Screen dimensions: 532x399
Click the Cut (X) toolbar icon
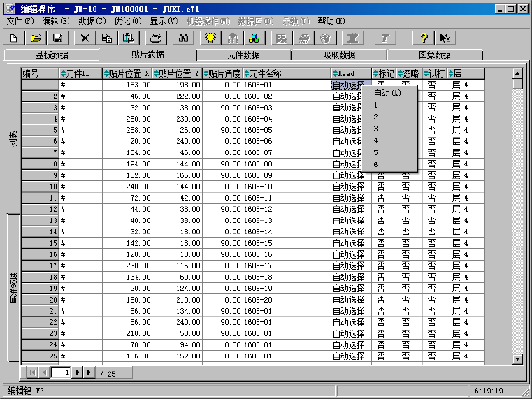[85, 38]
